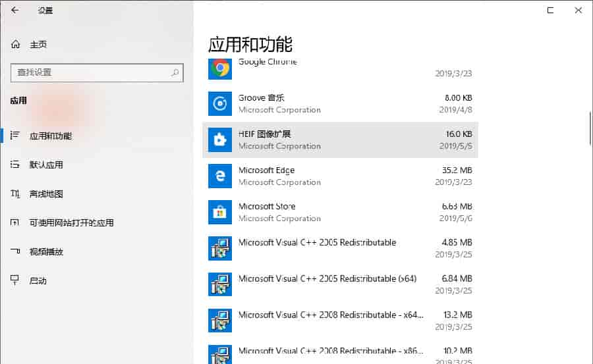Click the 应用和功能 page heading
The width and height of the screenshot is (593, 364).
coord(250,44)
